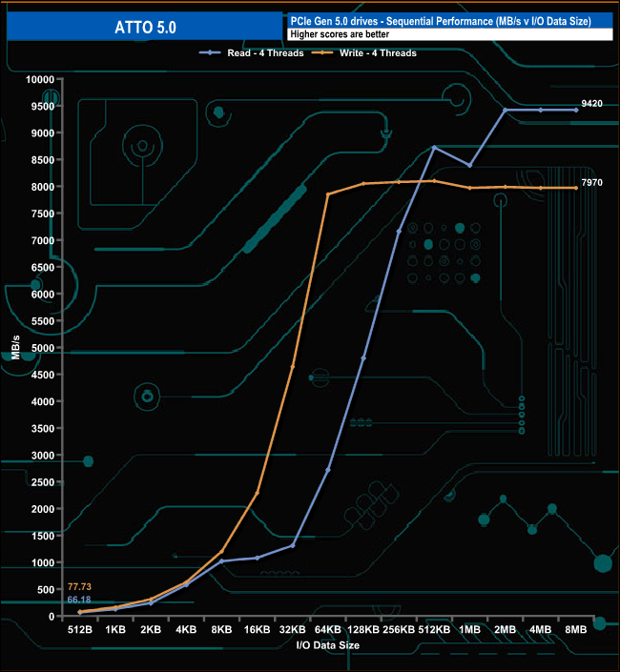Click the blue read dip point at 1MB
The image size is (620, 672).
point(469,165)
